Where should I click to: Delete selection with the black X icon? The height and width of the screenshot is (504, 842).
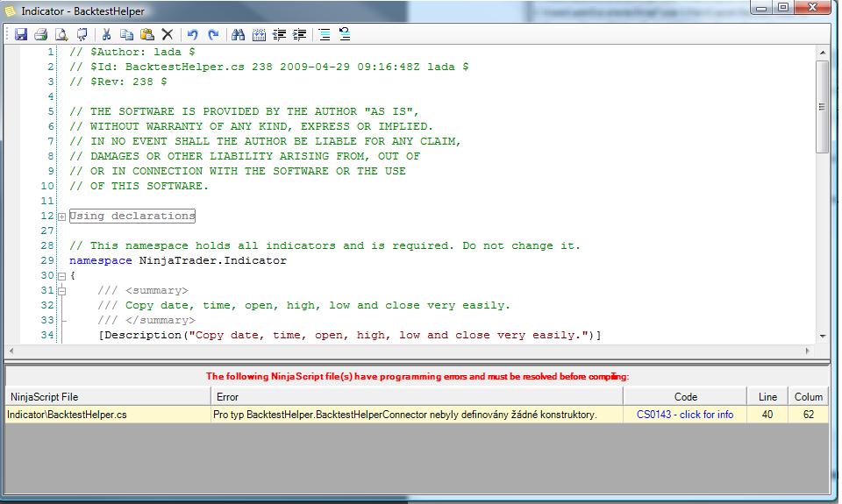pyautogui.click(x=168, y=34)
